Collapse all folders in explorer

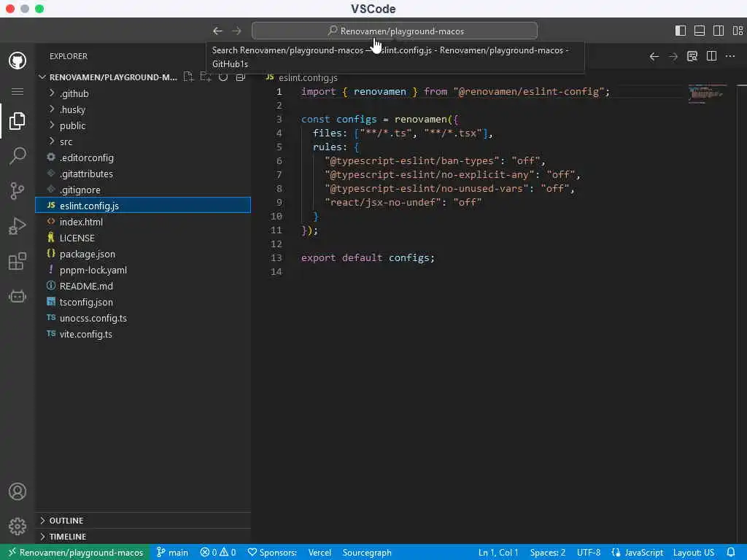(241, 77)
